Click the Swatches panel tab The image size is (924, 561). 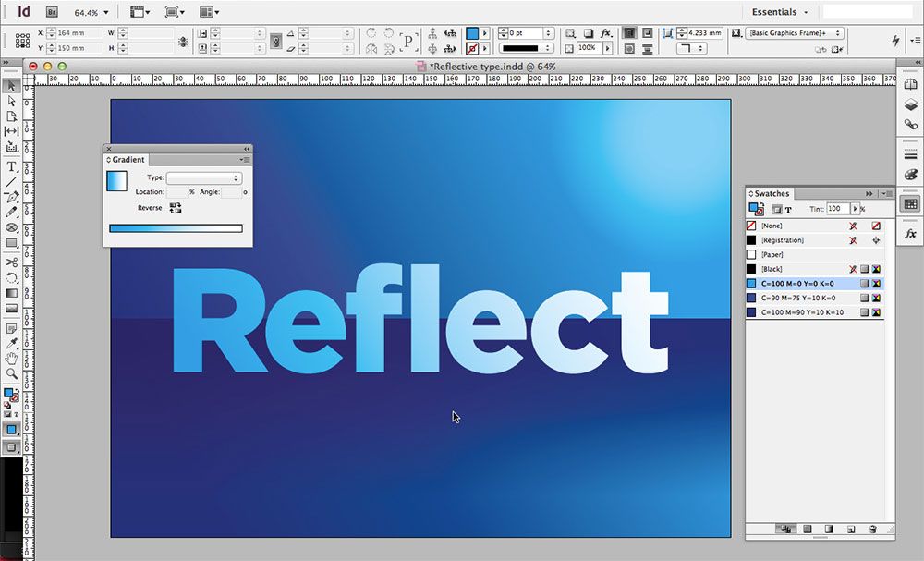(x=769, y=193)
